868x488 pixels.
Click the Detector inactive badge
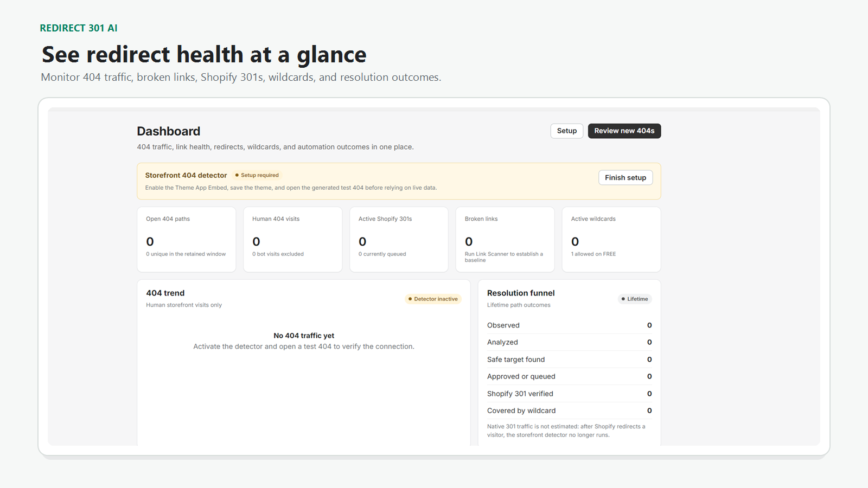(433, 299)
